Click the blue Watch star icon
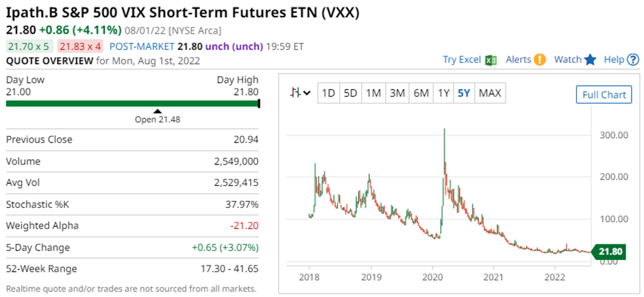The width and height of the screenshot is (644, 297). tap(591, 60)
